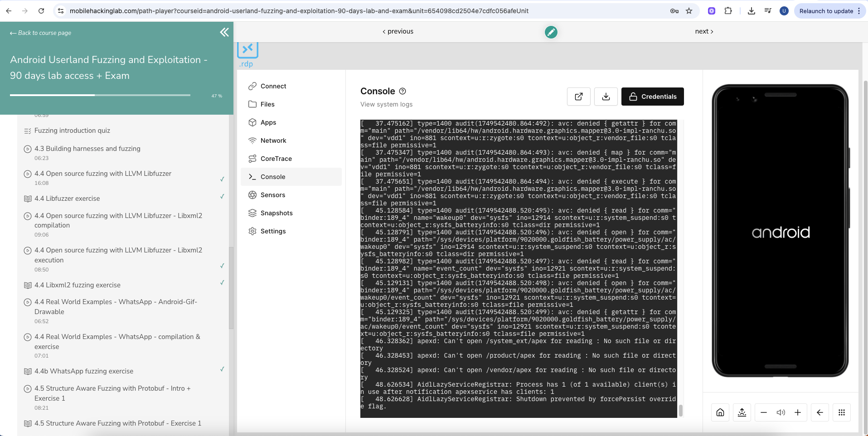Raise device volume with plus icon
Screen dimensions: 868x436
[798, 412]
